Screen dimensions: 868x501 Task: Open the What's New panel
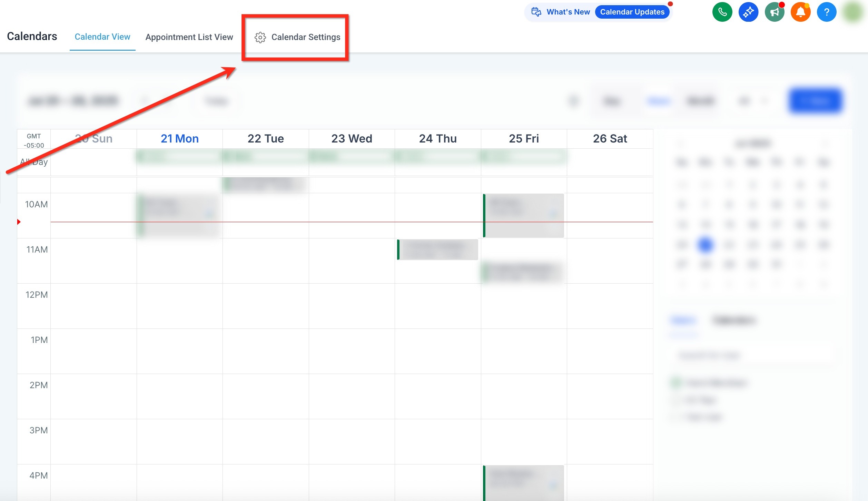(x=568, y=11)
